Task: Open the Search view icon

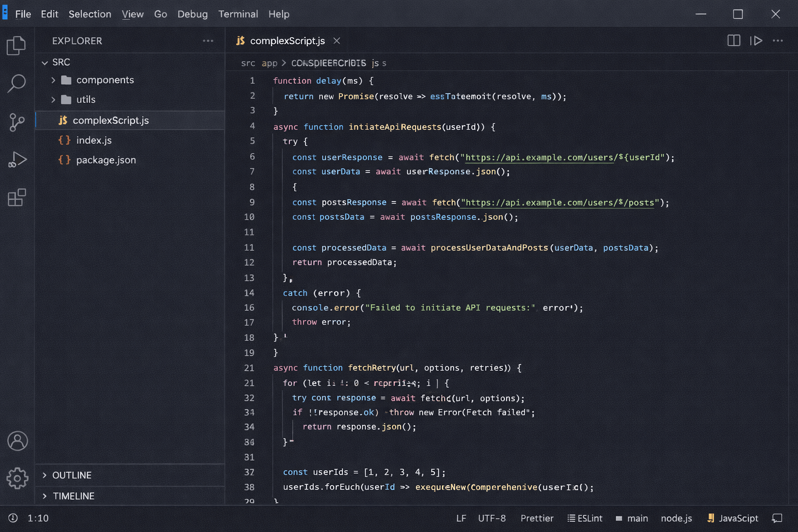Action: click(17, 83)
